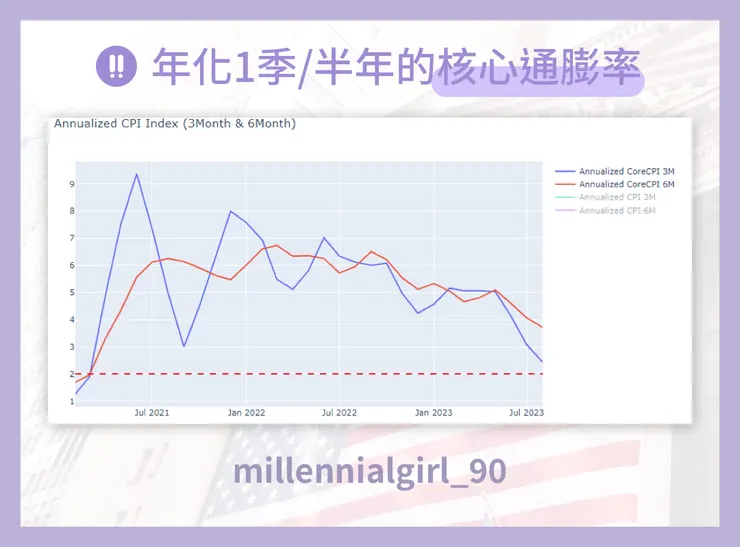Click the y-axis value 4
740x547 pixels.
click(72, 320)
